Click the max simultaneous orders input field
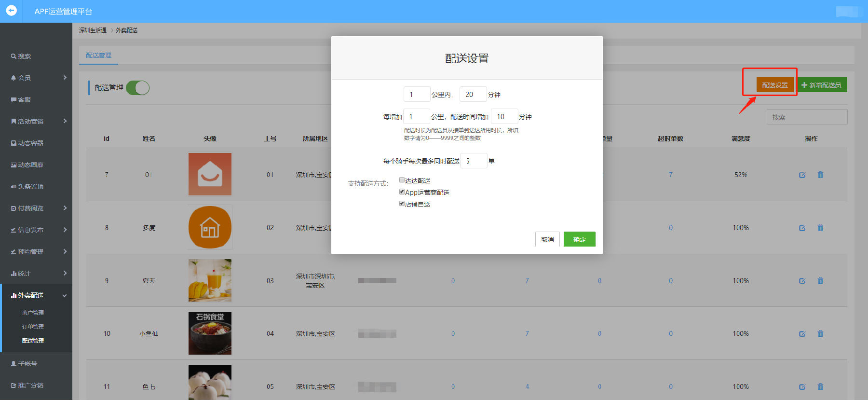 tap(473, 161)
